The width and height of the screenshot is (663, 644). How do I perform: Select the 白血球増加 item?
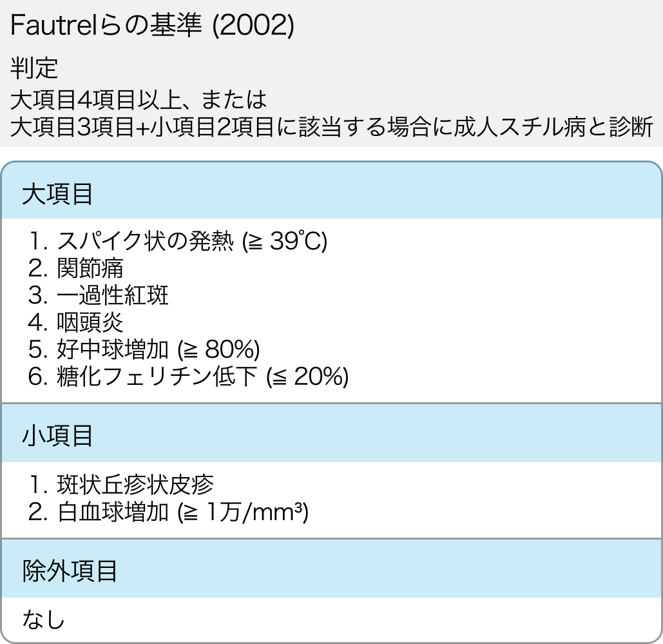[113, 512]
